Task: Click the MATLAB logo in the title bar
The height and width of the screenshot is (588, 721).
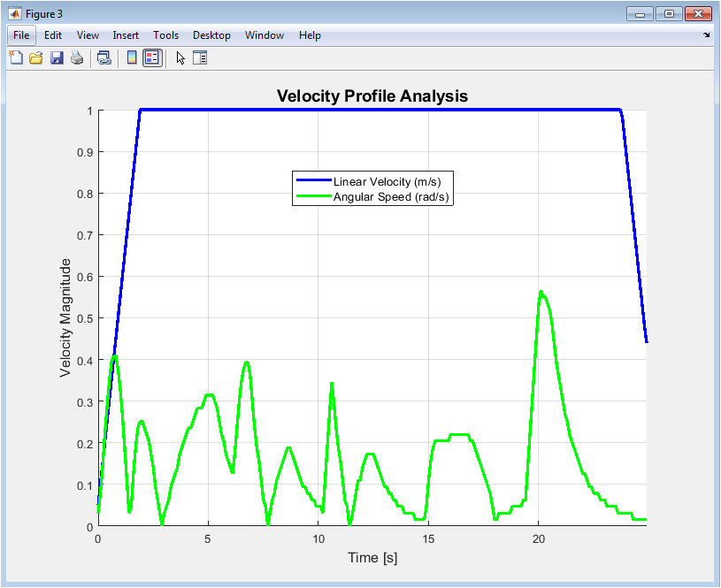Action: pyautogui.click(x=14, y=13)
